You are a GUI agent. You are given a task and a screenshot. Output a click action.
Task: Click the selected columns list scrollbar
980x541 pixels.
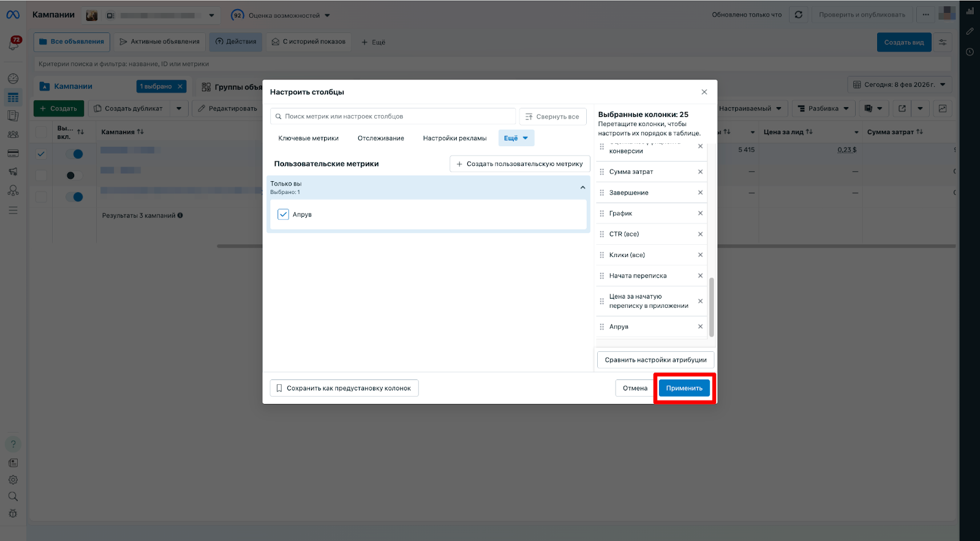click(x=711, y=307)
